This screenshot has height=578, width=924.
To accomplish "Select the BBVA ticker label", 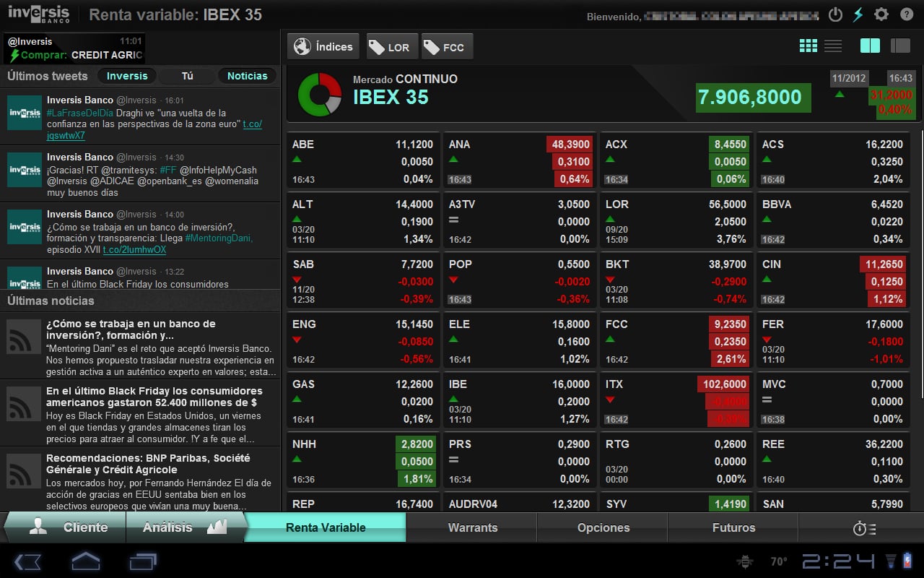I will [x=777, y=204].
